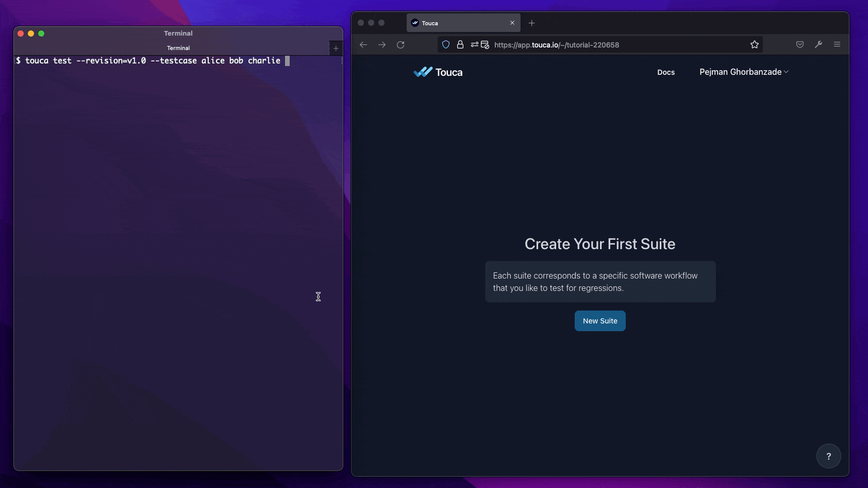This screenshot has width=868, height=488.
Task: Open tracking protection shield icon
Action: click(446, 45)
